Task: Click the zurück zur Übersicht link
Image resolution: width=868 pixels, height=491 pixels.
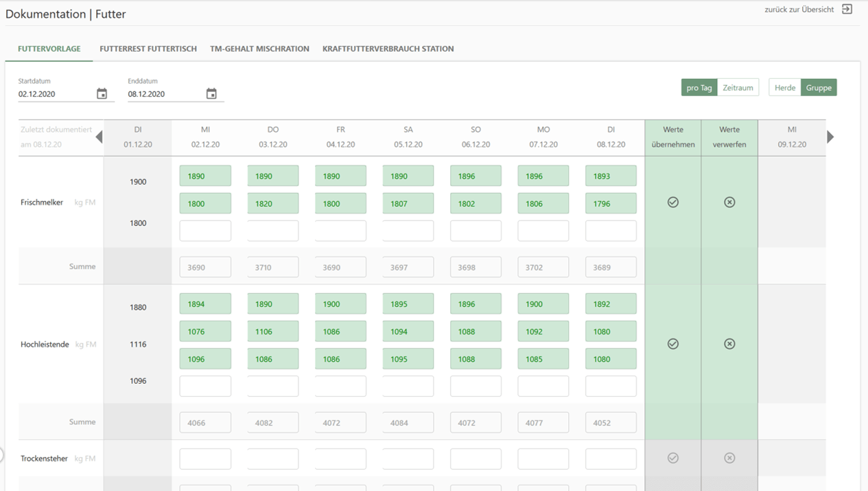Action: click(799, 10)
